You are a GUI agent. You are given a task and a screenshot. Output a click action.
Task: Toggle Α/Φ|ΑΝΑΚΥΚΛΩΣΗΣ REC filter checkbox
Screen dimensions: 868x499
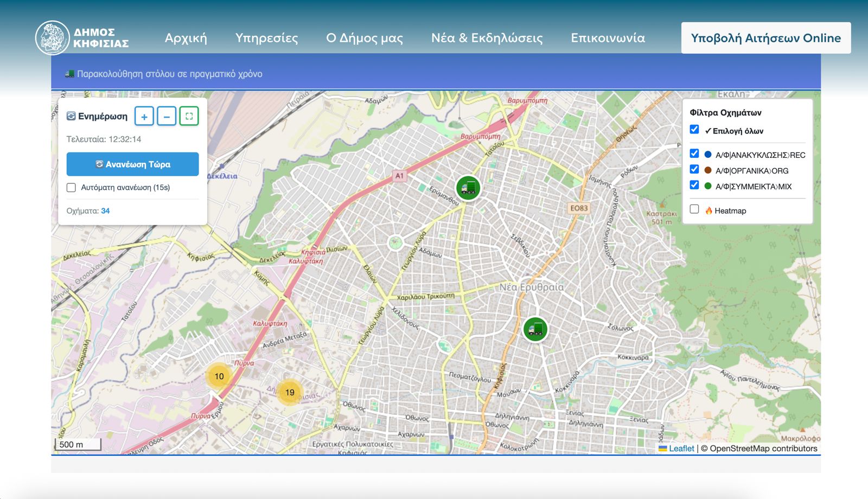(x=694, y=153)
